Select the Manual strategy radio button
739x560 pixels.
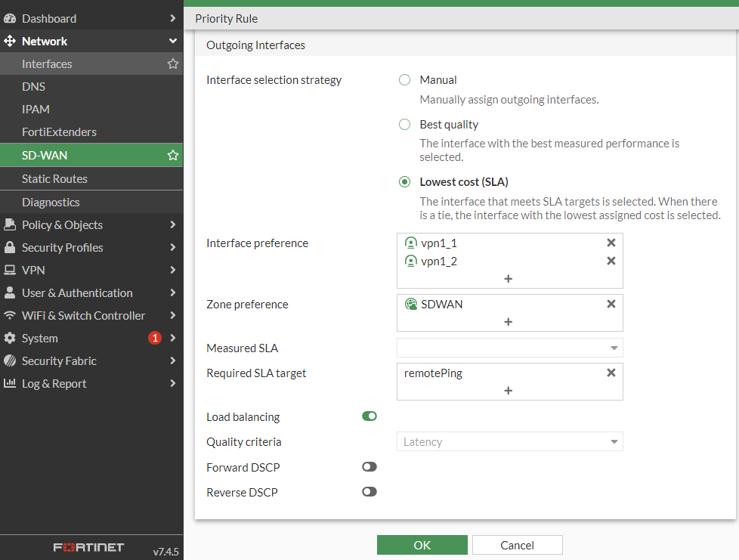point(405,80)
